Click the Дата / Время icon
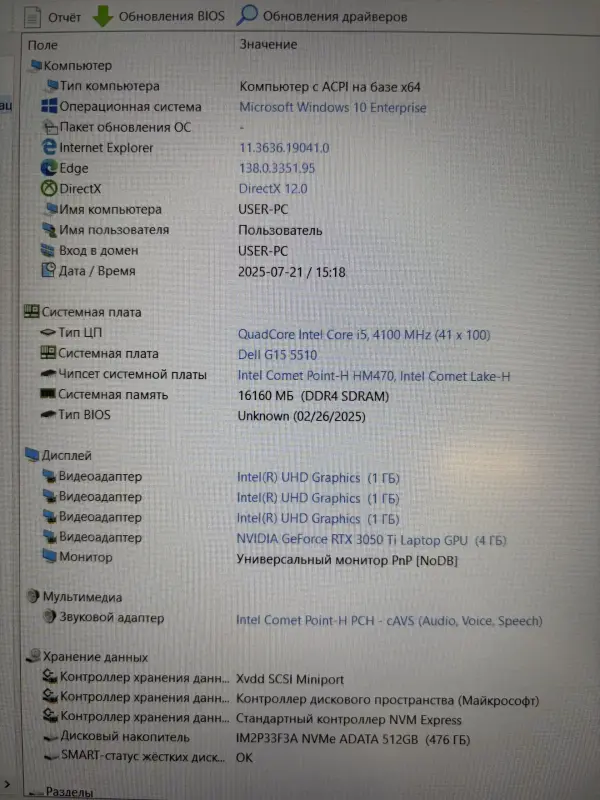The height and width of the screenshot is (800, 600). [48, 270]
